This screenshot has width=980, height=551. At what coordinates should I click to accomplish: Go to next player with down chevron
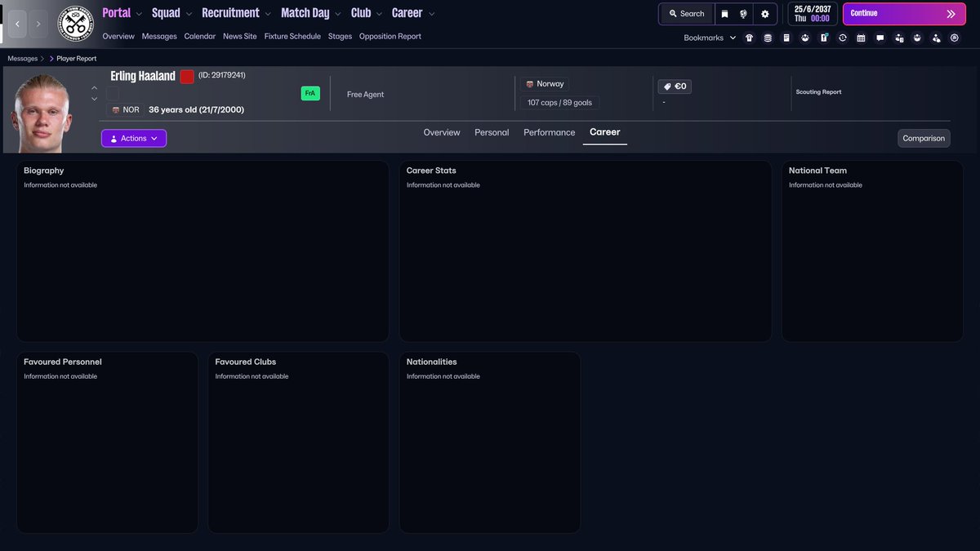point(94,99)
